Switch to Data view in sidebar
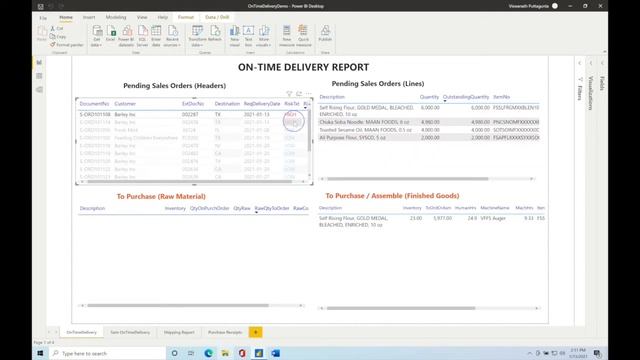 [39, 76]
